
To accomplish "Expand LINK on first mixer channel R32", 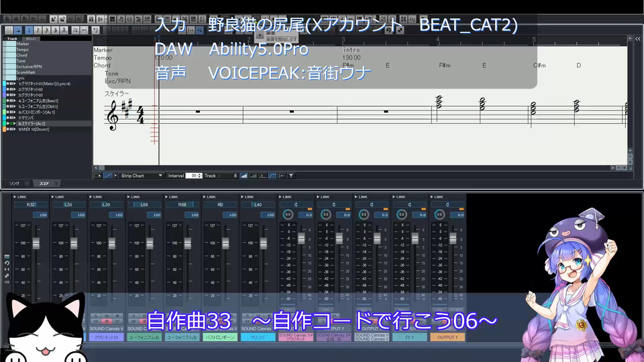I will (19, 197).
